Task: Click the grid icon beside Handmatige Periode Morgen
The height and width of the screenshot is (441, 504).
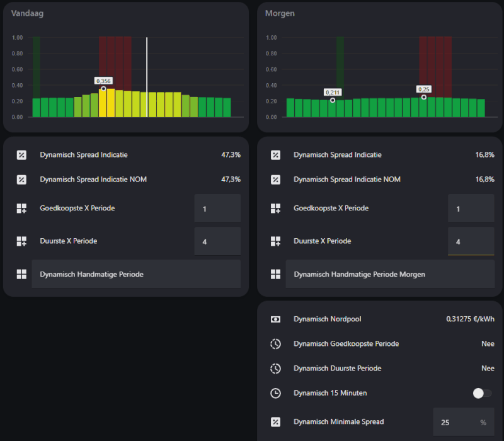Action: (275, 274)
